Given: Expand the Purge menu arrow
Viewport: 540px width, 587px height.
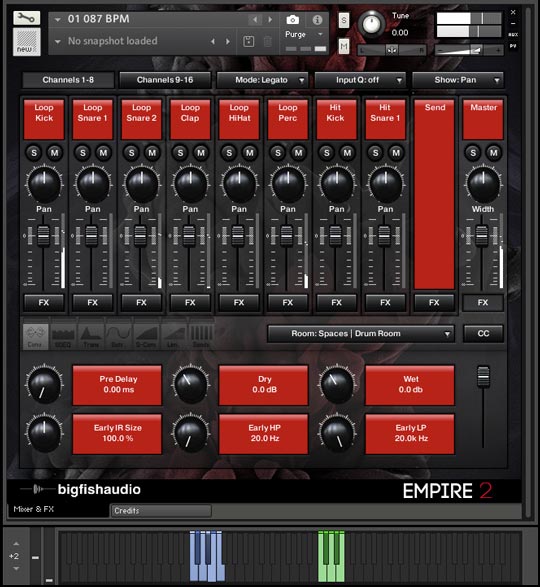Looking at the screenshot, I should tap(320, 34).
